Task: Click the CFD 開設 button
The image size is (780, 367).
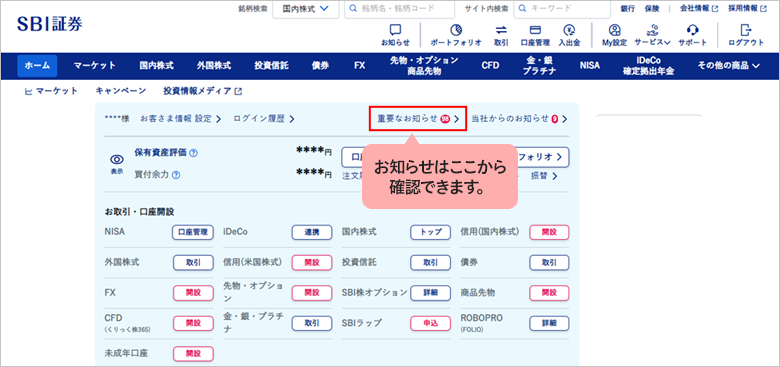Action: click(193, 323)
